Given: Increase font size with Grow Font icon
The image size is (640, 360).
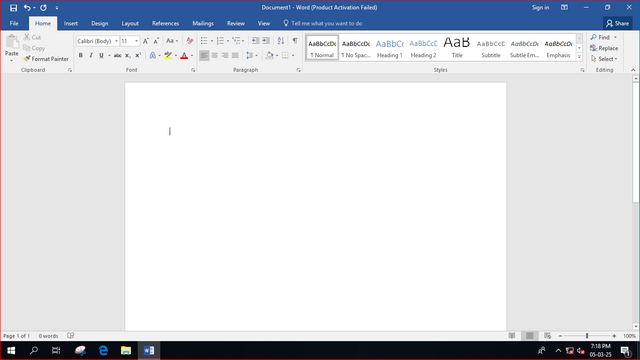Looking at the screenshot, I should 146,41.
